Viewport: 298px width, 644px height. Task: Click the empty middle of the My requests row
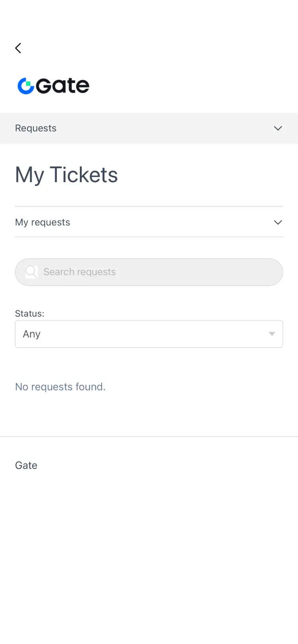click(x=167, y=222)
